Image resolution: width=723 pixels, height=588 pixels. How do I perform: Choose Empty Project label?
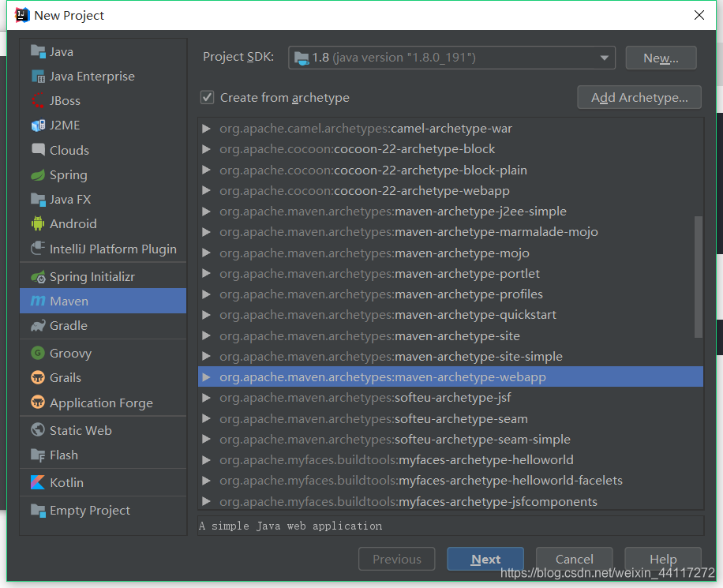90,511
